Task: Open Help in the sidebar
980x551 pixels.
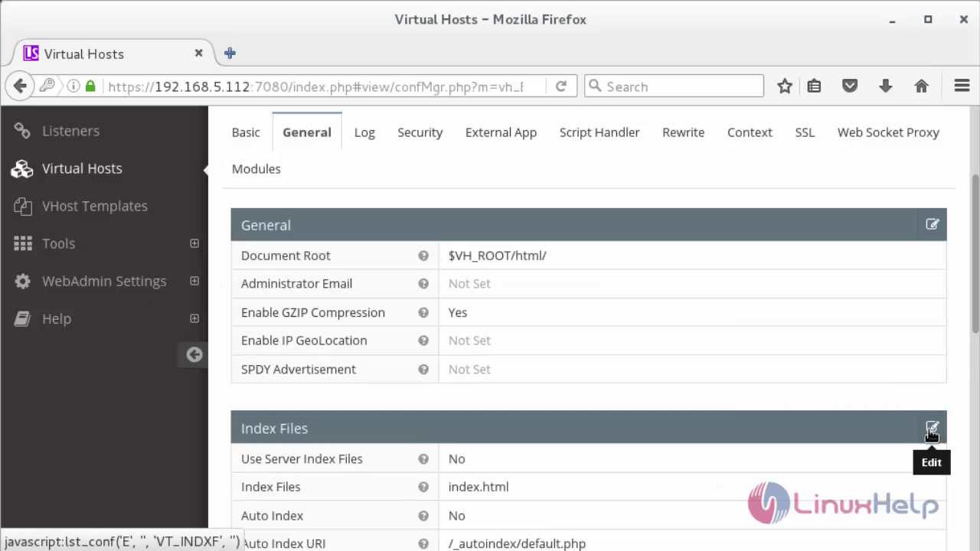Action: point(57,318)
